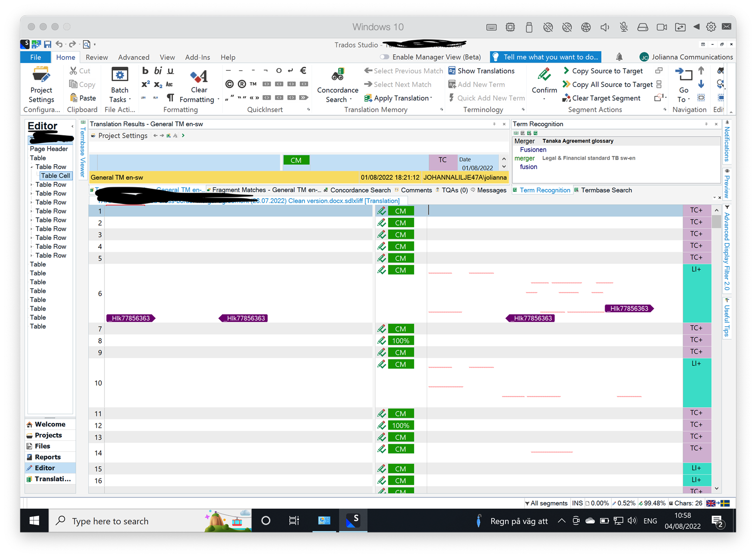
Task: Click the 100% match status on segment 12
Action: click(401, 425)
